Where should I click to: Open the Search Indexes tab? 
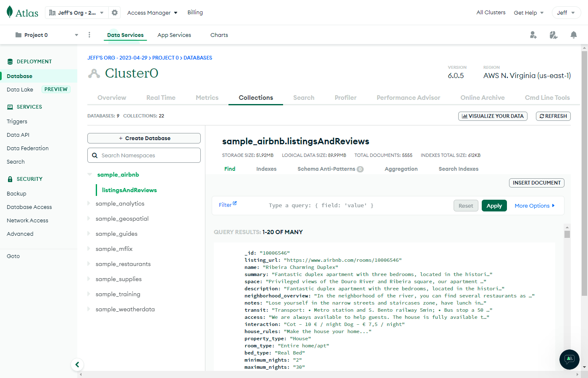[x=459, y=169]
